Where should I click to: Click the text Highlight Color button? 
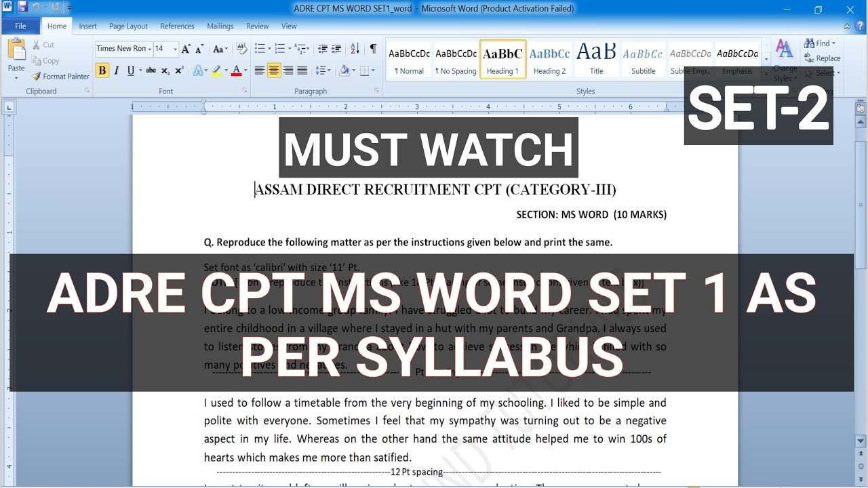[x=216, y=70]
